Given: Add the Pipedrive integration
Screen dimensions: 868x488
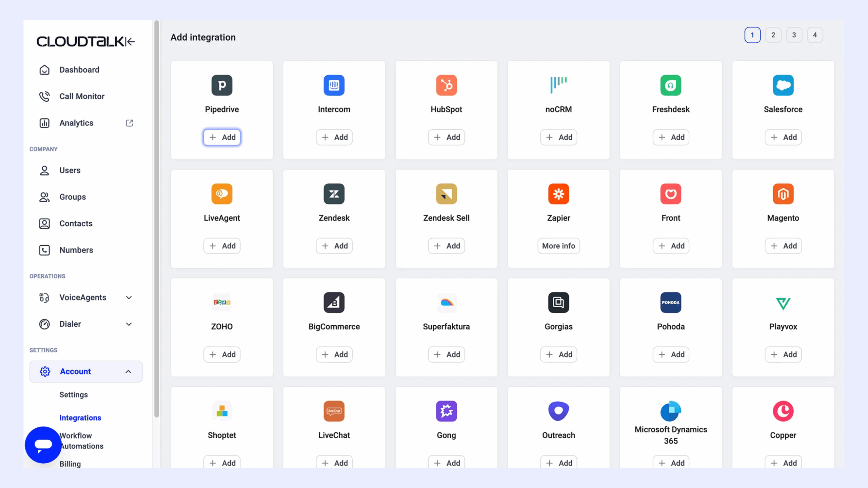Looking at the screenshot, I should 222,137.
